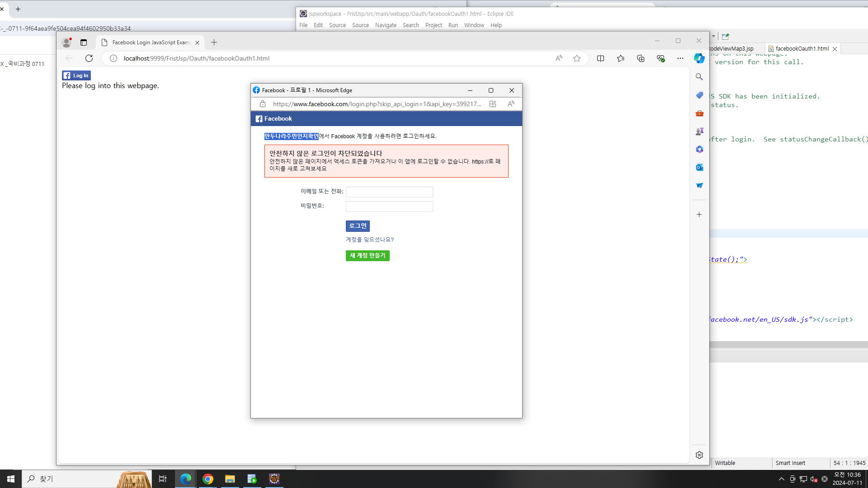
Task: Open Edge Settings and more menu
Action: pyautogui.click(x=680, y=58)
